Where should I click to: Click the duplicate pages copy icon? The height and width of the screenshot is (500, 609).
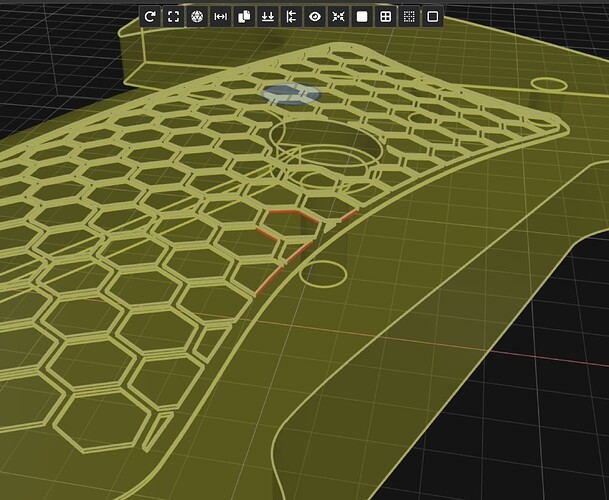(244, 17)
